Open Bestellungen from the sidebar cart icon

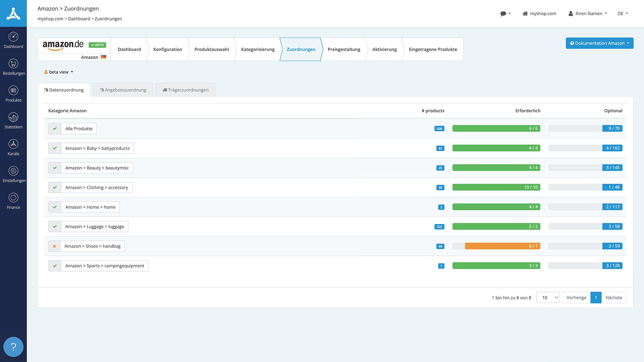13,64
